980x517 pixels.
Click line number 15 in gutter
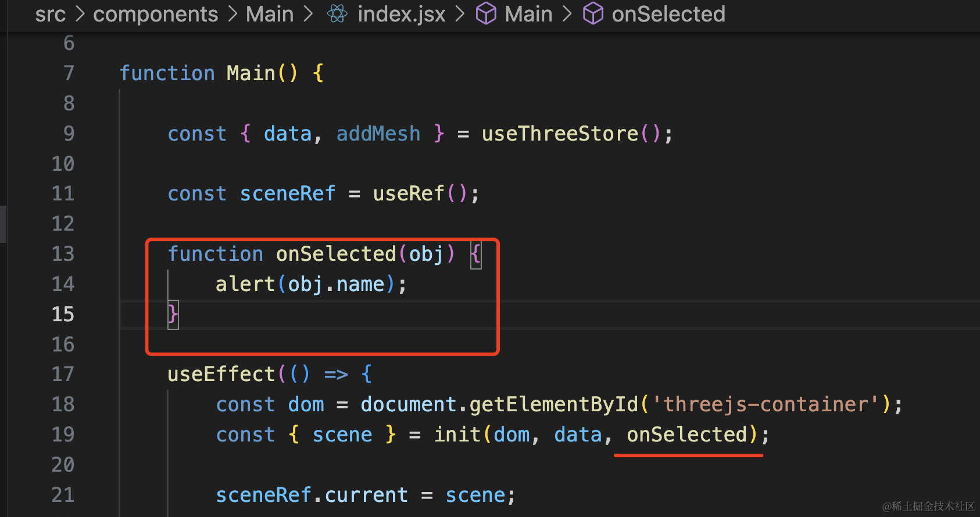(63, 314)
